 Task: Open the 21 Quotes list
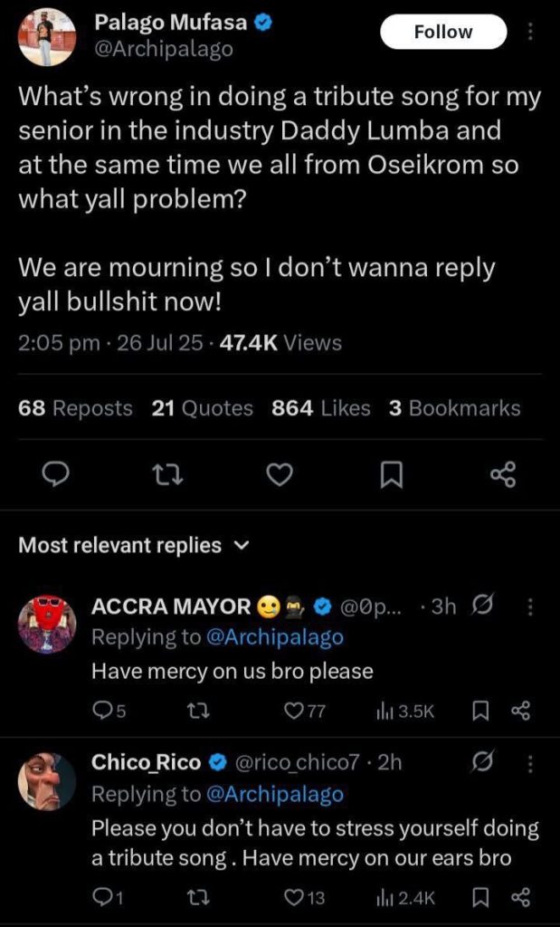click(x=203, y=408)
